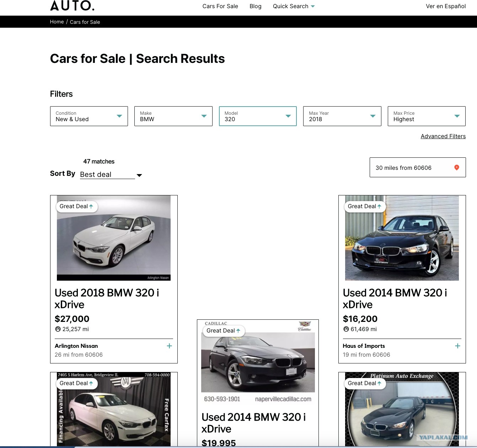Click the Advanced Filters link
The width and height of the screenshot is (477, 448).
pos(443,136)
